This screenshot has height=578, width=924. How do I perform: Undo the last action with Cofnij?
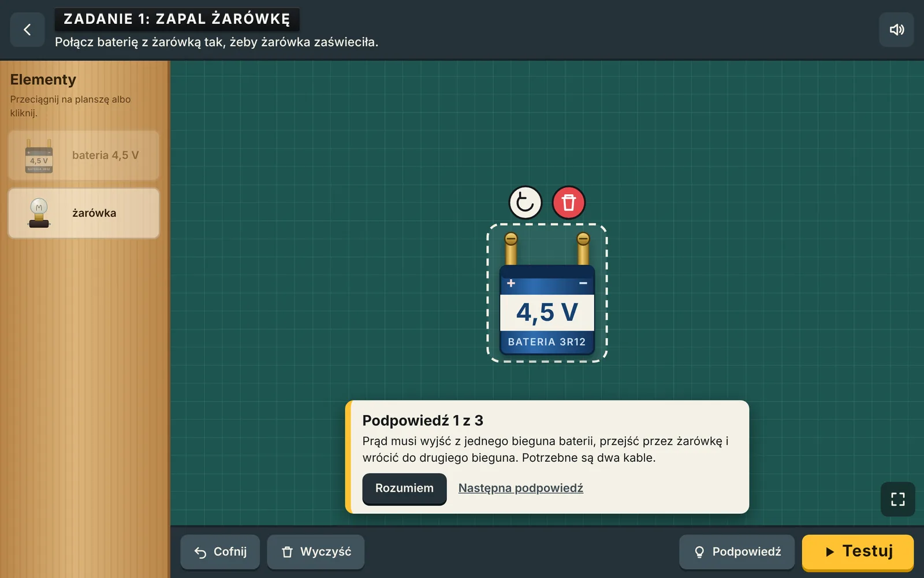(220, 552)
